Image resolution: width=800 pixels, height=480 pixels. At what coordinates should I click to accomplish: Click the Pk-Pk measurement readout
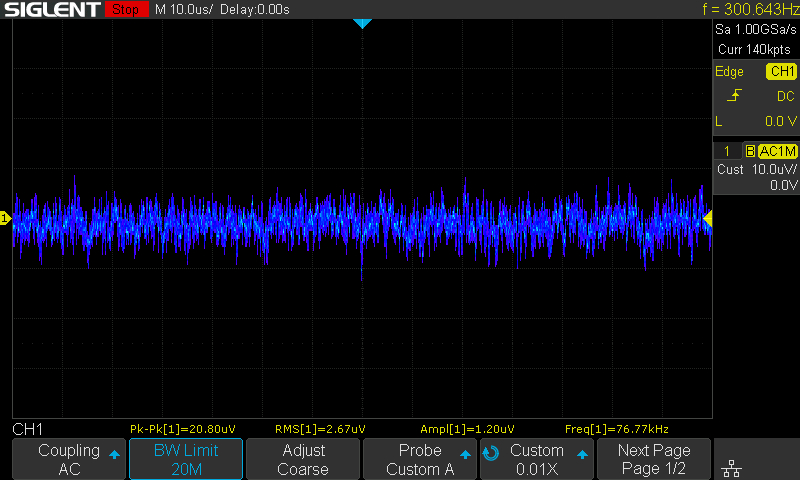click(180, 429)
